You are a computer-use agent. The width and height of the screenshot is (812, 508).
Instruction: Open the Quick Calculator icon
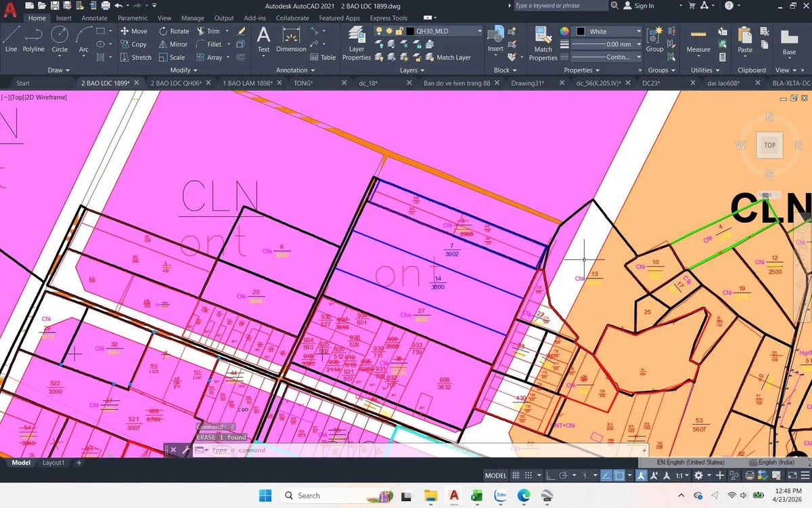723,58
